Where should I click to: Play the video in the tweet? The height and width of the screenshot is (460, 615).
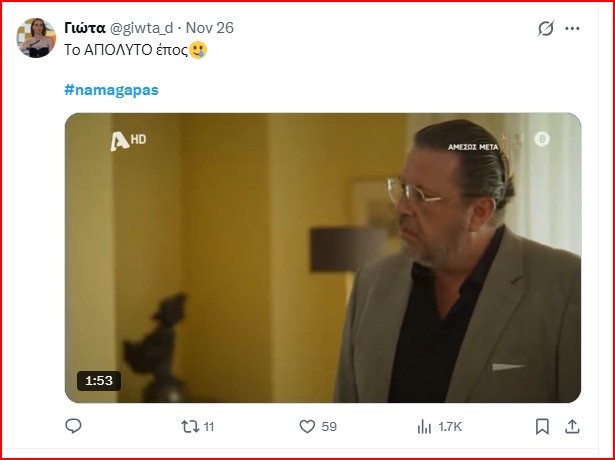tap(322, 257)
